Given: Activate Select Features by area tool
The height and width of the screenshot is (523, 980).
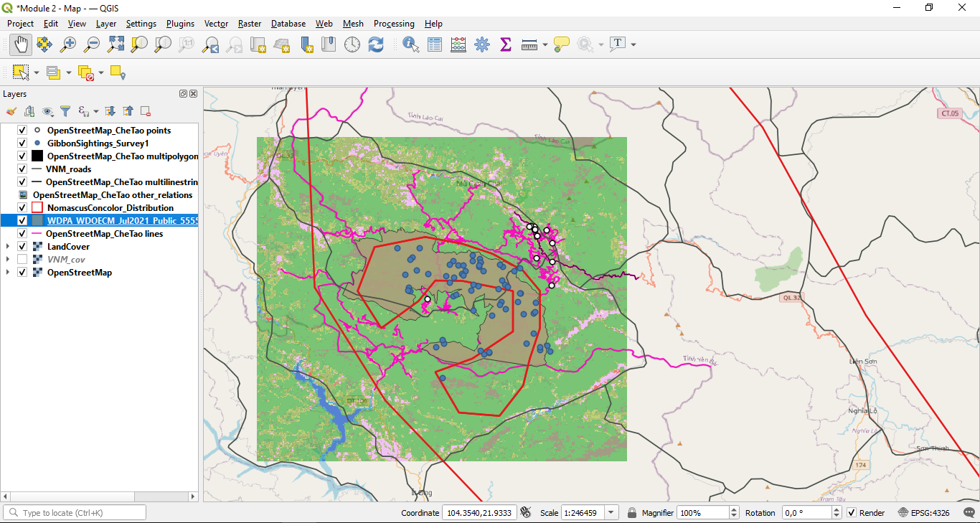Looking at the screenshot, I should click(21, 72).
